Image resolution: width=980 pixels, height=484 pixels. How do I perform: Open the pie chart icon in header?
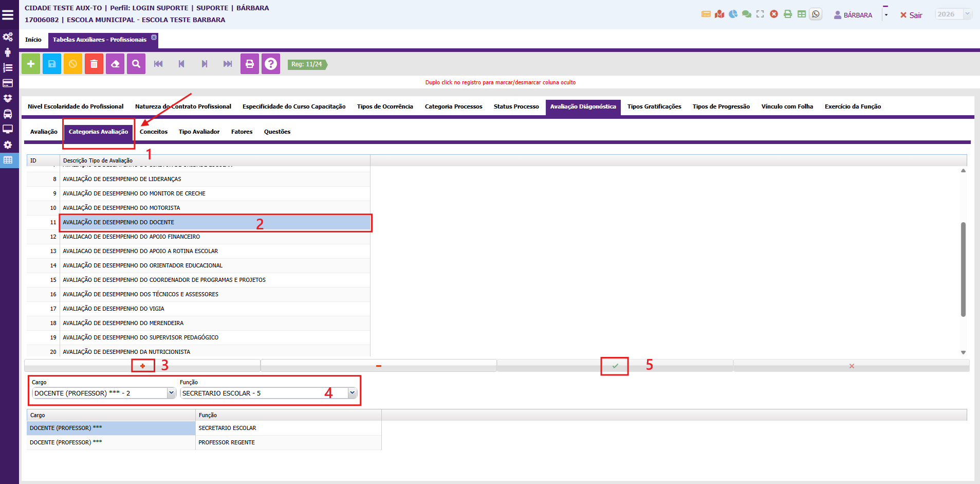point(733,14)
